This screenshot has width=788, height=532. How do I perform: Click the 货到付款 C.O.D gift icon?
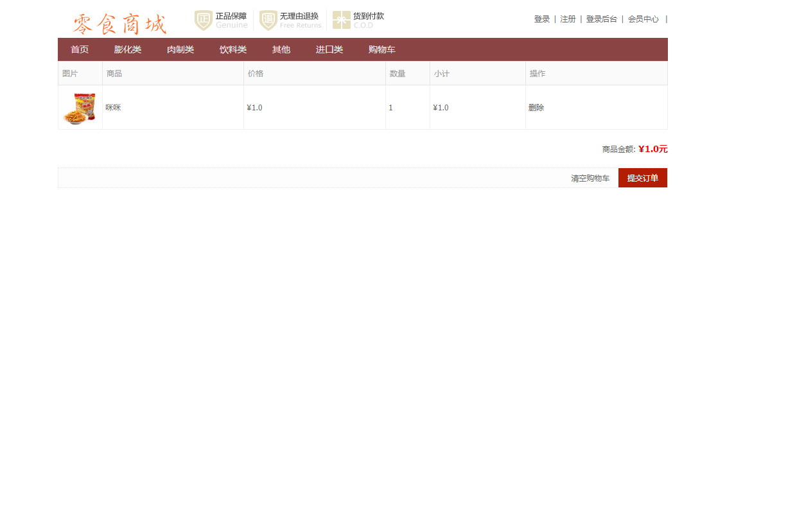[342, 21]
